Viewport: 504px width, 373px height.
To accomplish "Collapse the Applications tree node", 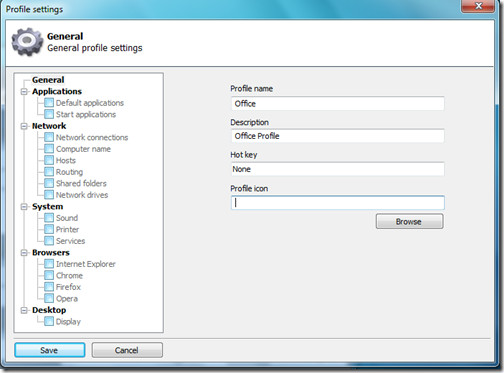I will click(24, 91).
